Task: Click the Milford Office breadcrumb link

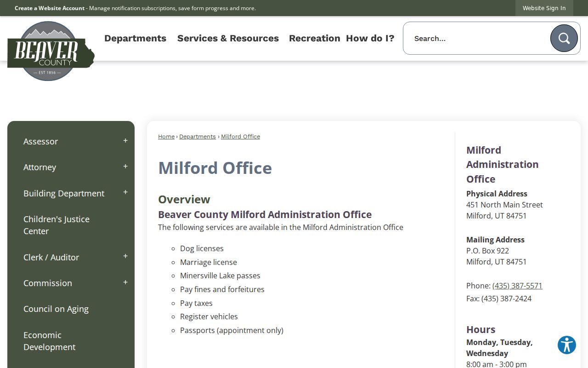Action: [240, 137]
